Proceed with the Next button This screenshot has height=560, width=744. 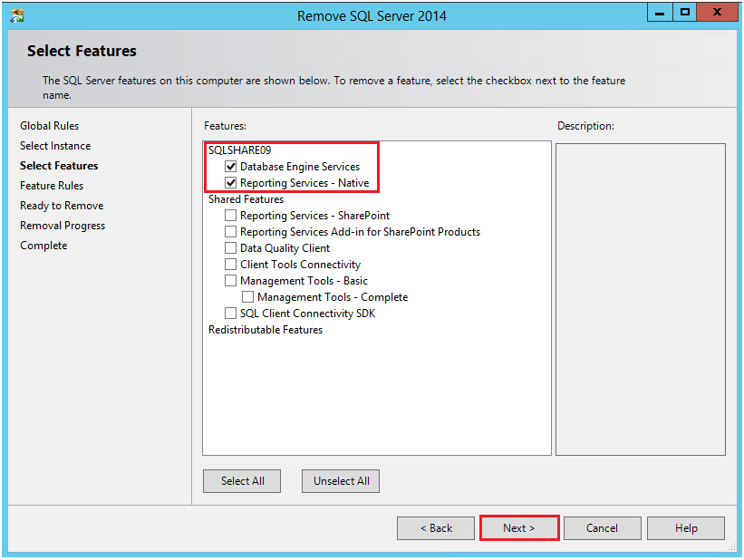coord(519,528)
